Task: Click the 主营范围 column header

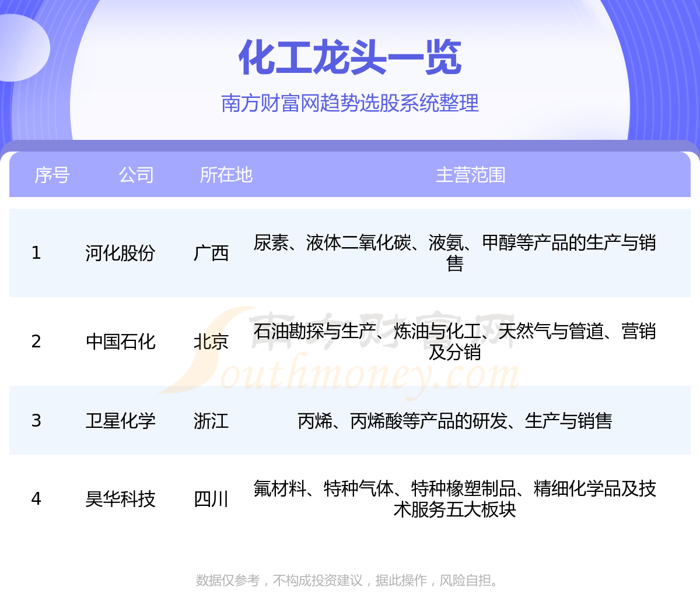Action: [471, 175]
